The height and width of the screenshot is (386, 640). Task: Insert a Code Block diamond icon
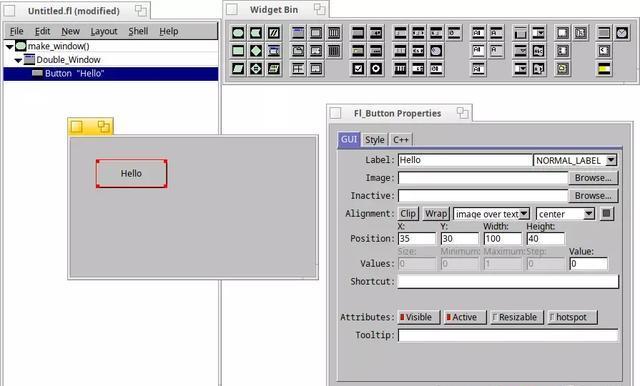[256, 51]
